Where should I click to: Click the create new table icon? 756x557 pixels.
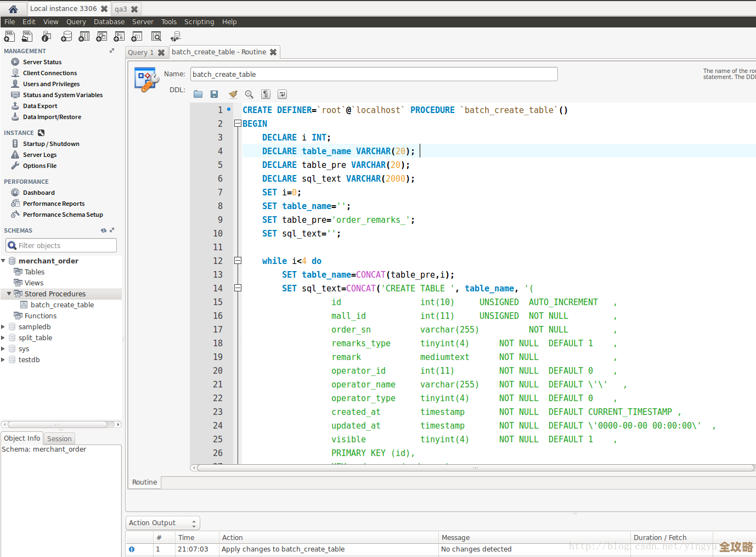[84, 36]
